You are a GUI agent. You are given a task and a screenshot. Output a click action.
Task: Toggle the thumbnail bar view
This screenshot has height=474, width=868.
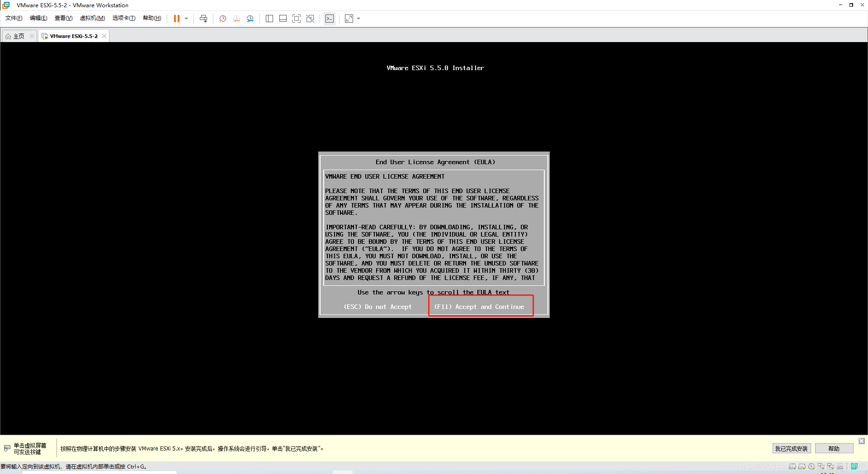[x=283, y=19]
